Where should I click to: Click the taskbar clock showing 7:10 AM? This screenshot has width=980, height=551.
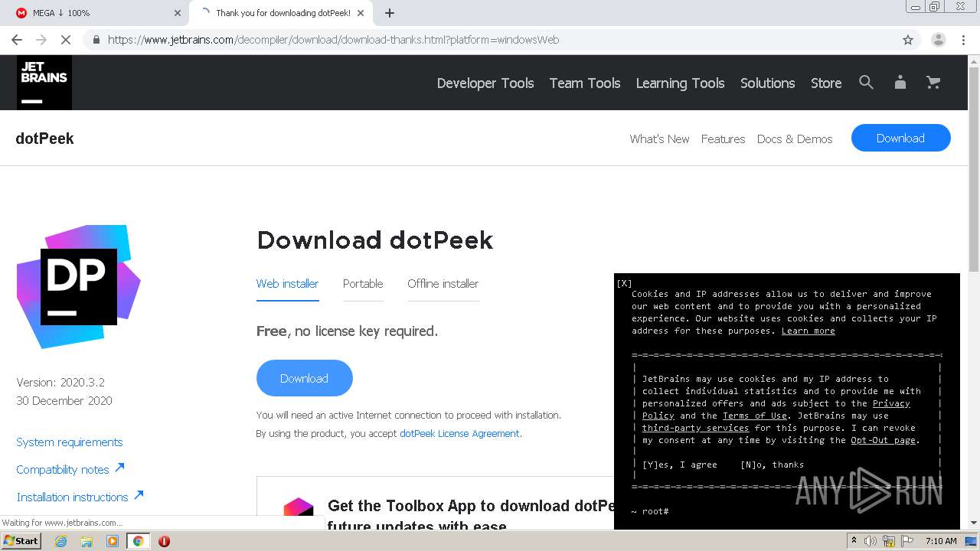(940, 541)
